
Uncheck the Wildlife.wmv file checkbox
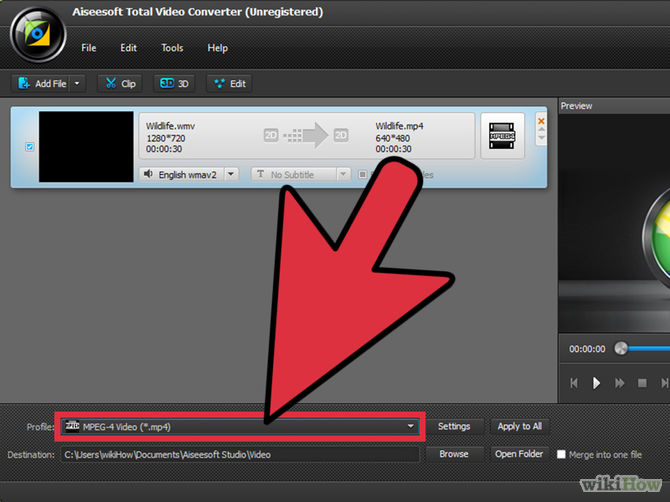coord(29,147)
